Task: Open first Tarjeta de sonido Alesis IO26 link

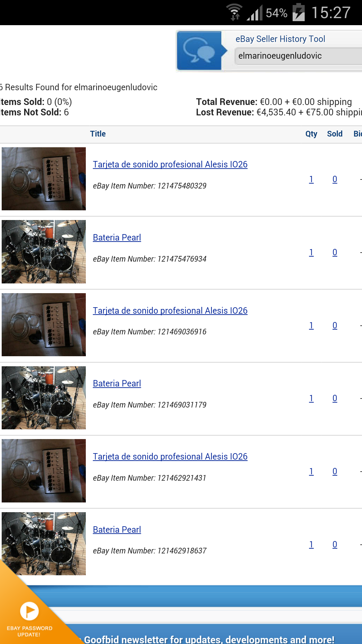Action: tap(170, 164)
